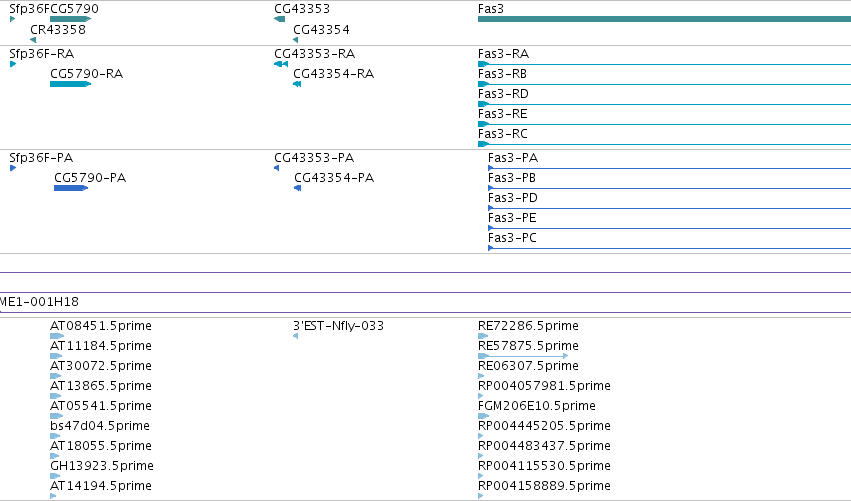The width and height of the screenshot is (851, 501).
Task: Click the RP004057981.5prime EST label
Action: (x=544, y=386)
